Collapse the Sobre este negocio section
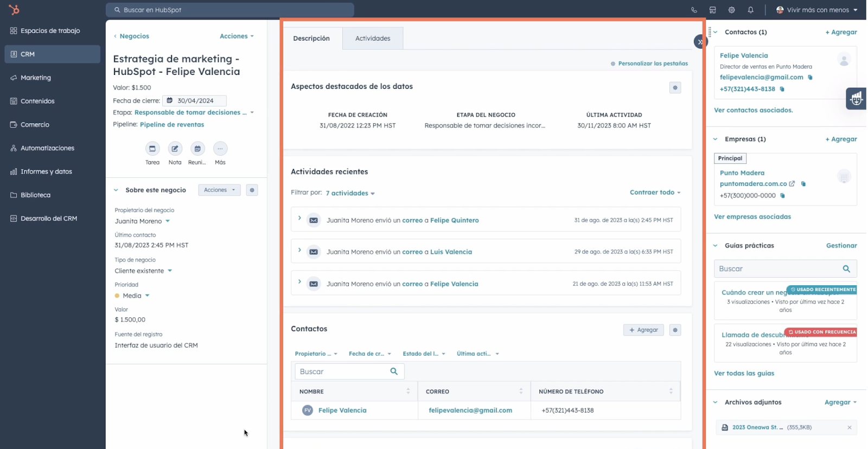 coord(116,190)
